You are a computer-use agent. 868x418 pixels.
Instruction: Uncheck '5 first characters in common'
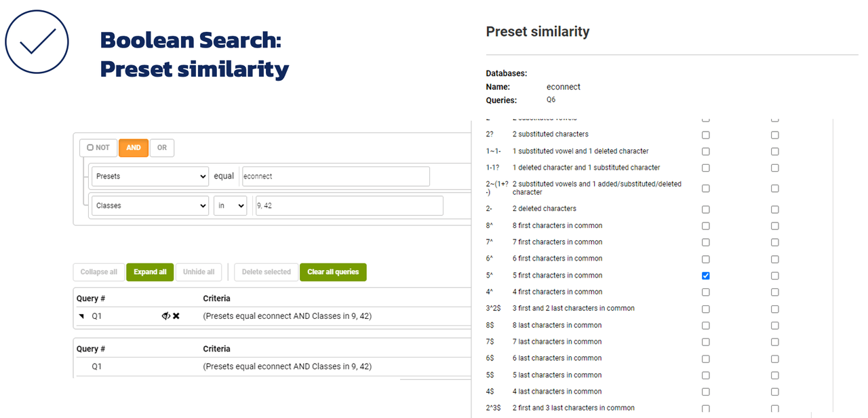706,275
